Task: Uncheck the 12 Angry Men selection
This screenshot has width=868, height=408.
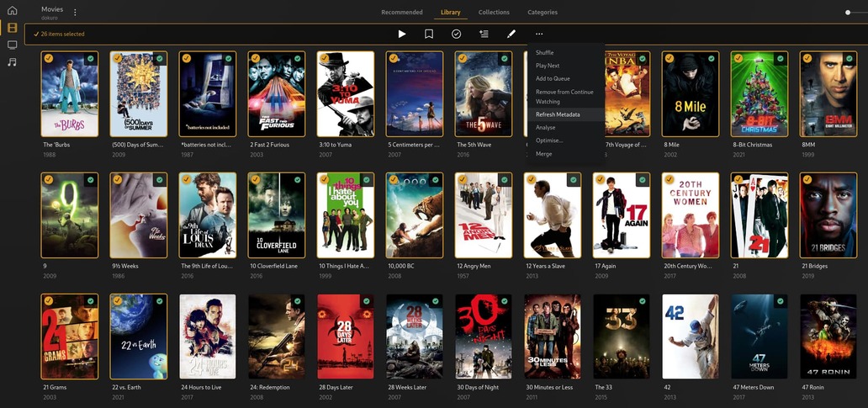Action: tap(463, 179)
